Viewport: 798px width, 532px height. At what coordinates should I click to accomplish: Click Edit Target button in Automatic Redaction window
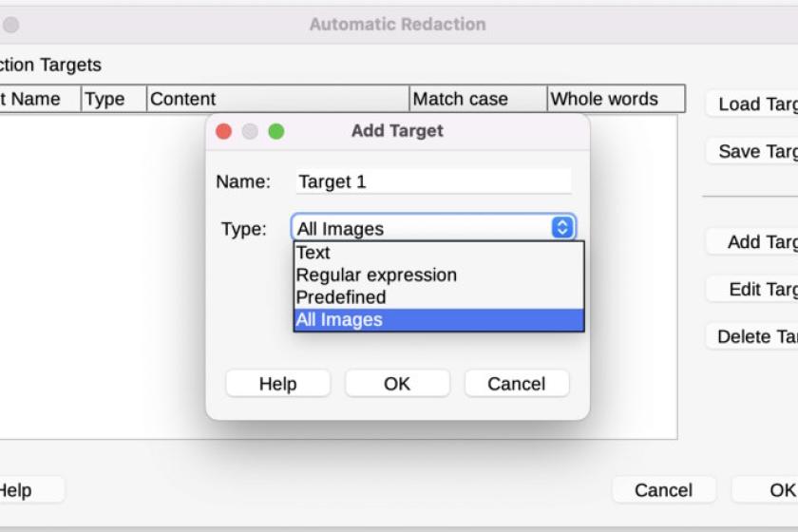[x=752, y=289]
